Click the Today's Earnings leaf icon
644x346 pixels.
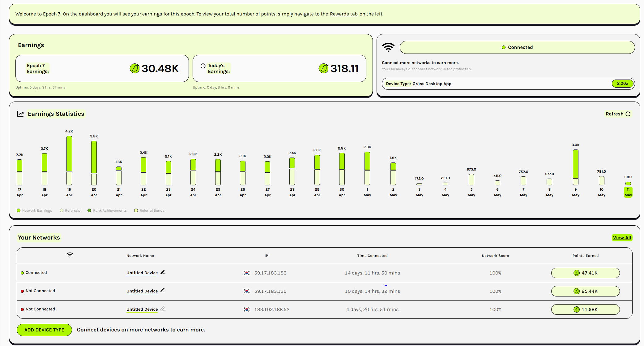(x=323, y=68)
